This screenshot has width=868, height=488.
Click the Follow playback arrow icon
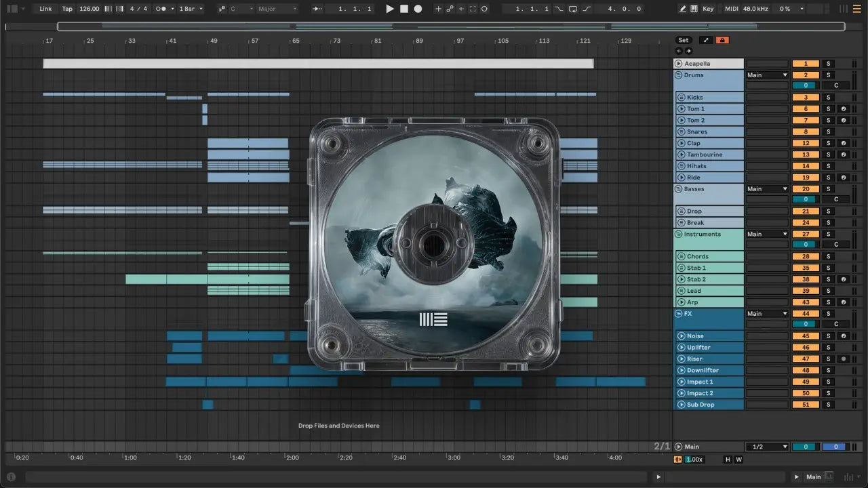pyautogui.click(x=317, y=9)
